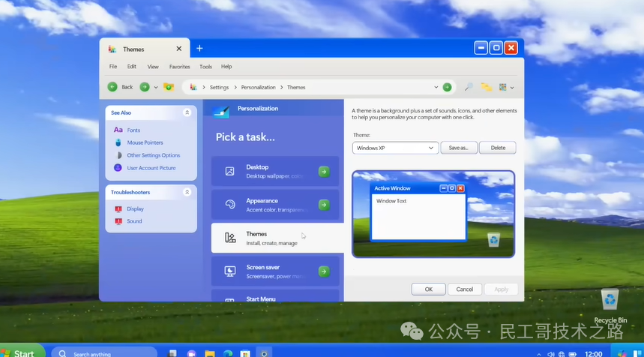The height and width of the screenshot is (357, 644).
Task: Collapse the Troubleshooters panel
Action: tap(187, 192)
